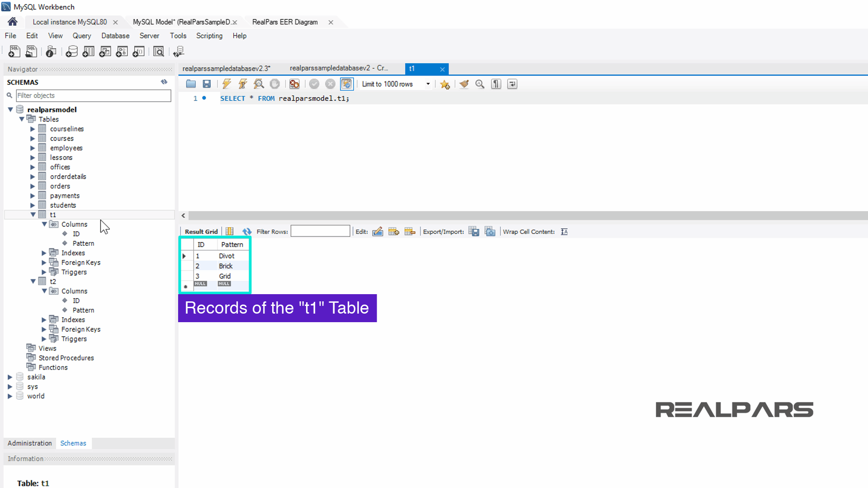This screenshot has width=868, height=488.
Task: Open the Query menu
Action: [x=82, y=36]
